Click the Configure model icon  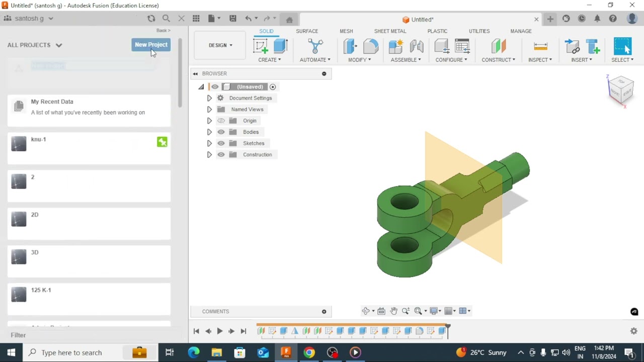pos(442,46)
